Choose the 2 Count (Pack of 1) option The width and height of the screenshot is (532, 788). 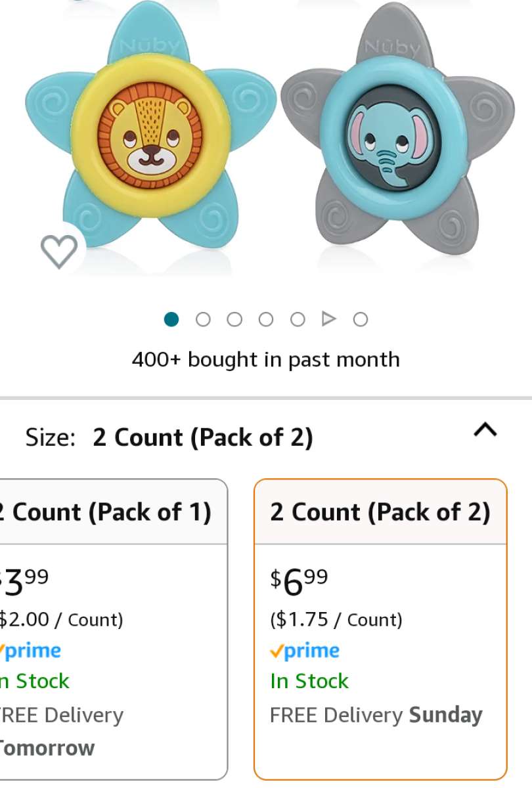[x=112, y=513]
